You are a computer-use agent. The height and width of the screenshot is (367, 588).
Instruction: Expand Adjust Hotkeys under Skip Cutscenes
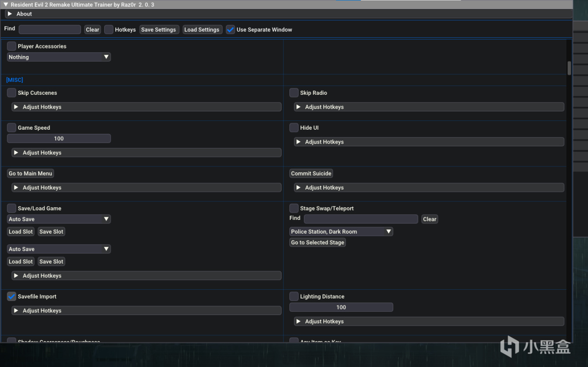pos(147,107)
